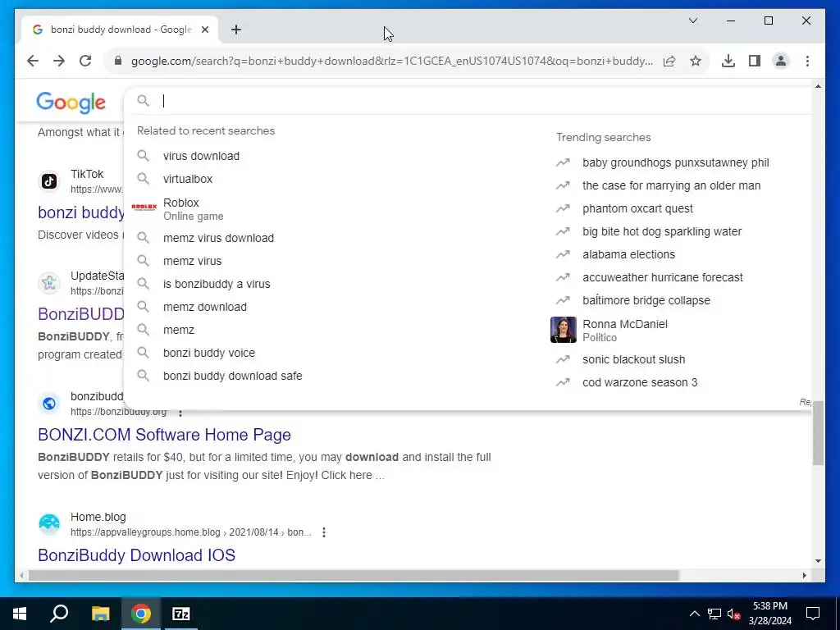Open the tab search chevron
The image size is (840, 630).
coord(692,21)
